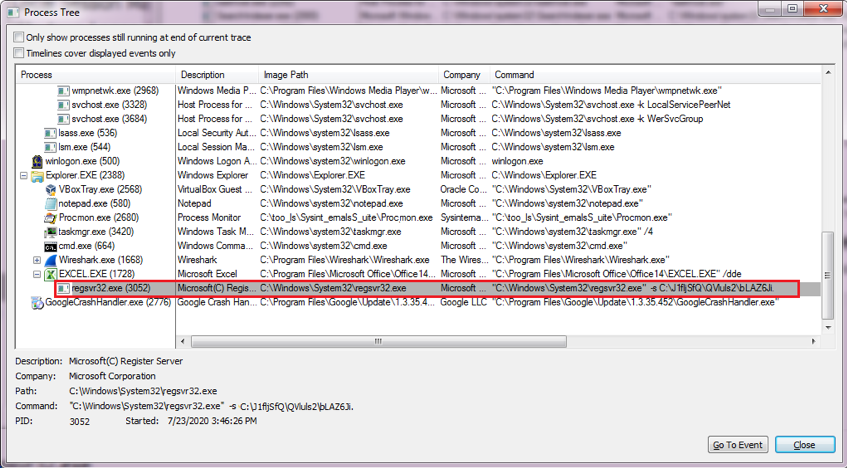Enable only show processes still running checkbox
The width and height of the screenshot is (847, 468).
(19, 38)
